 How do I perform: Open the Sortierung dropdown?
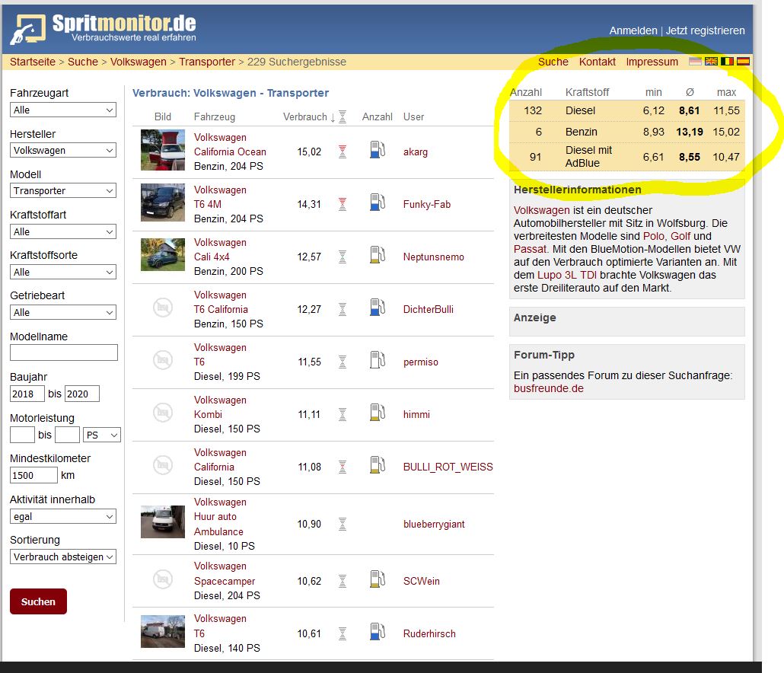(x=63, y=557)
